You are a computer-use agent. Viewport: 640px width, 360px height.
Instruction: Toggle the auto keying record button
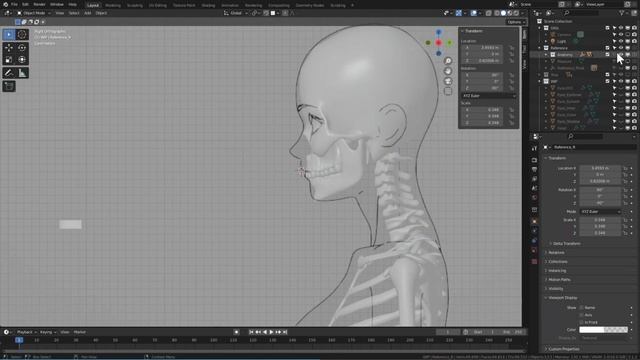(236, 332)
